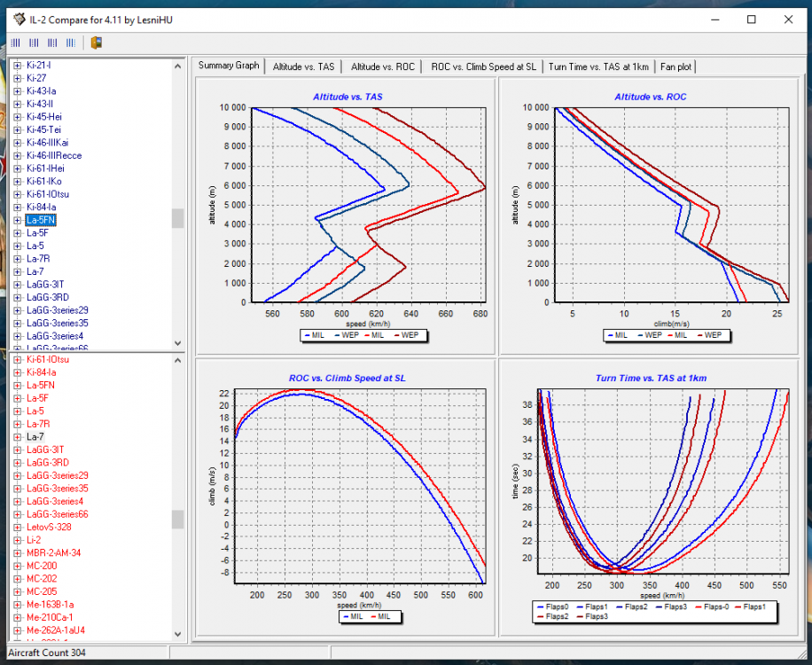Screen dimensions: 812x665
Task: Click the second blue bars toolbar icon
Action: [34, 43]
